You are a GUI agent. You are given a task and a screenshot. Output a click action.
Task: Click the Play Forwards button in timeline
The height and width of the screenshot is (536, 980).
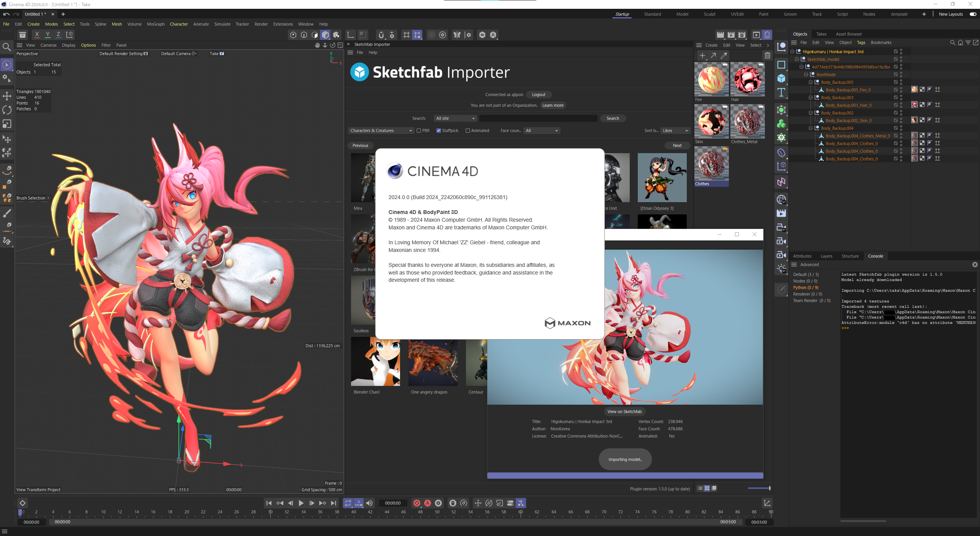click(x=301, y=503)
